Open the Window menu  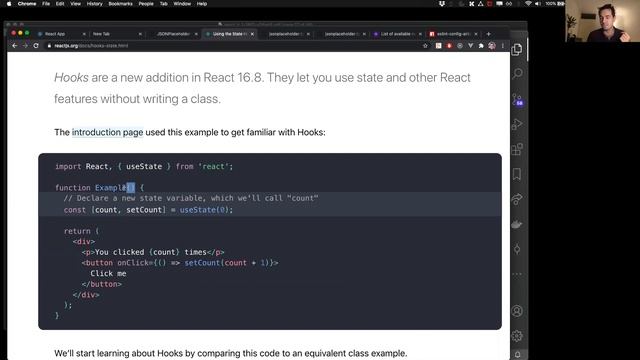[x=182, y=4]
